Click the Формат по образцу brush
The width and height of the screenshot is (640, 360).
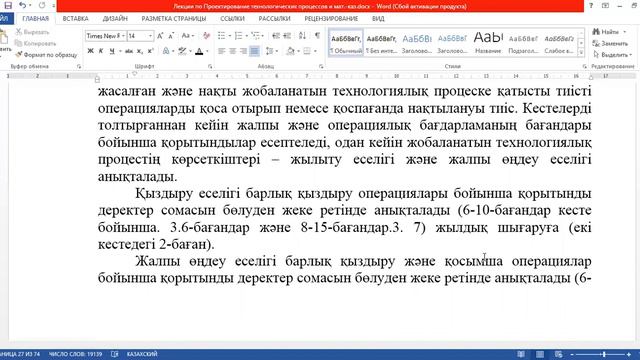pos(46,55)
